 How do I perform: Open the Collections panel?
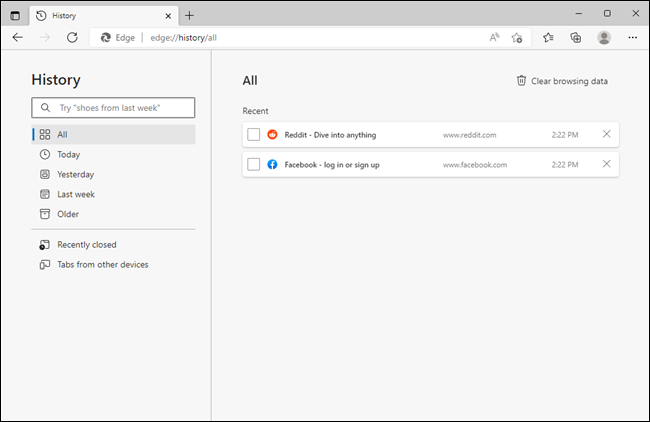point(575,38)
